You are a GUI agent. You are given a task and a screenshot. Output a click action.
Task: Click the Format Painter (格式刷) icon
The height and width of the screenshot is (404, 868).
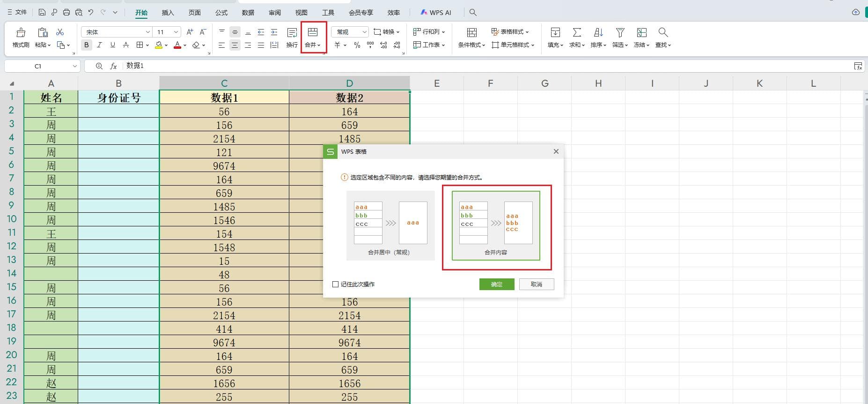click(x=21, y=32)
